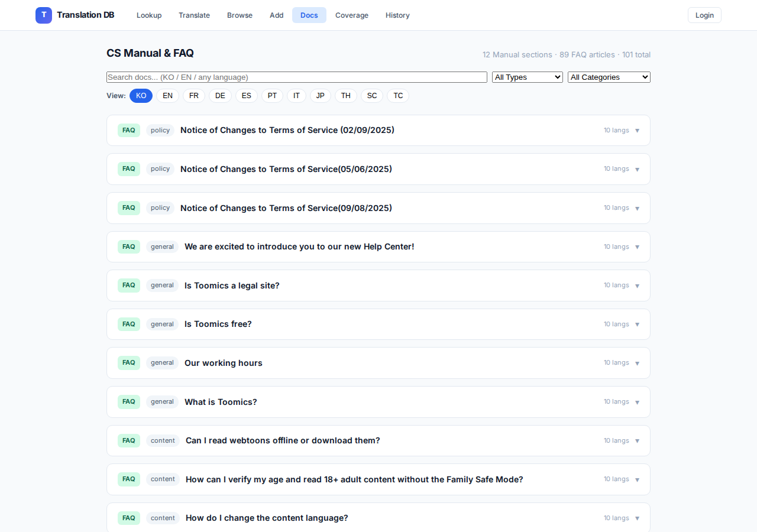
Task: Click content tag on offline webtoons article
Action: pyautogui.click(x=163, y=441)
